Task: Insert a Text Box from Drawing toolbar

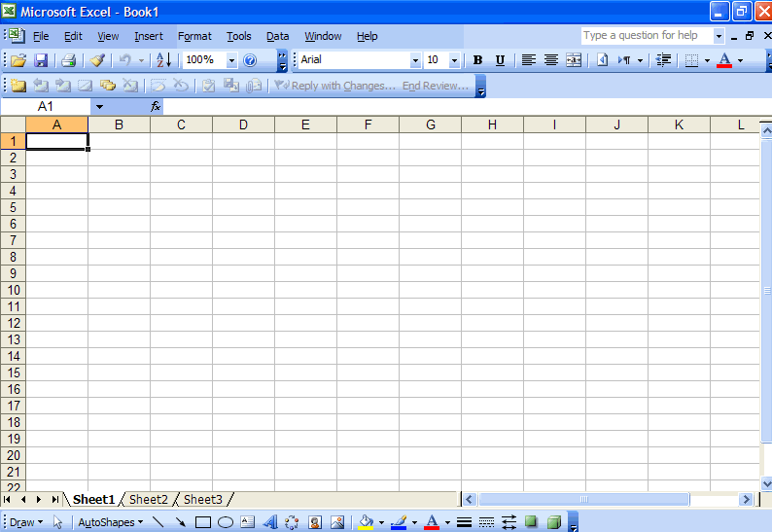Action: (x=248, y=522)
